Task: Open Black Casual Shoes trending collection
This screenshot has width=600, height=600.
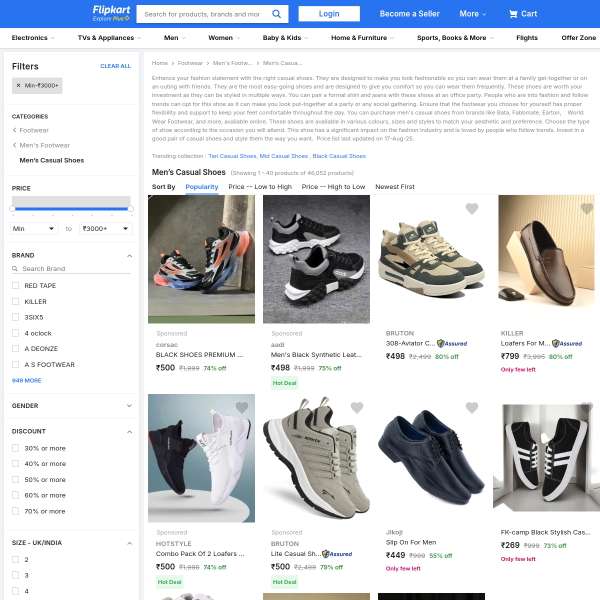Action: click(x=339, y=156)
